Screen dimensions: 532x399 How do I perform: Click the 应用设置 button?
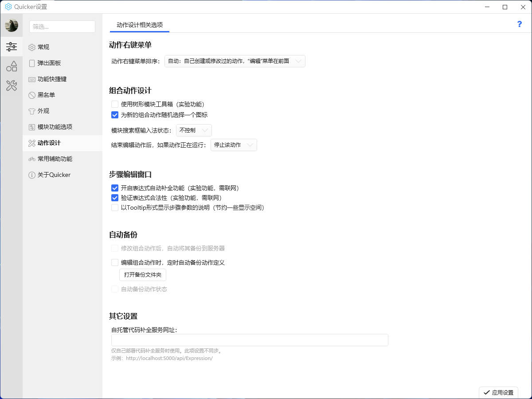[498, 392]
